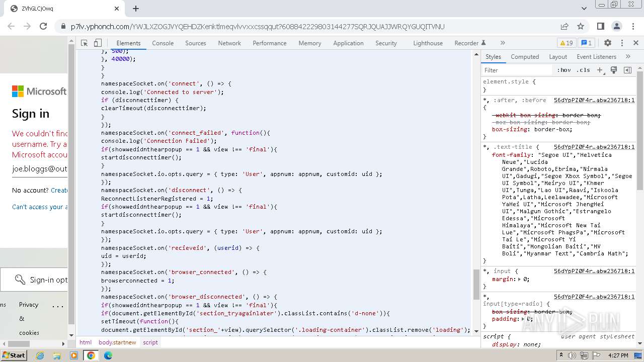
Task: Click the body.startnew breadcrumb
Action: click(x=117, y=342)
